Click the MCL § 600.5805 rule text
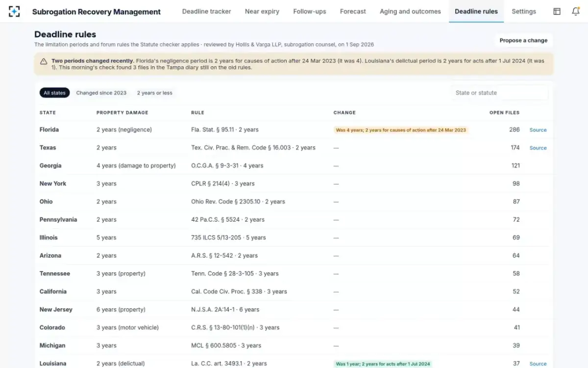 226,345
